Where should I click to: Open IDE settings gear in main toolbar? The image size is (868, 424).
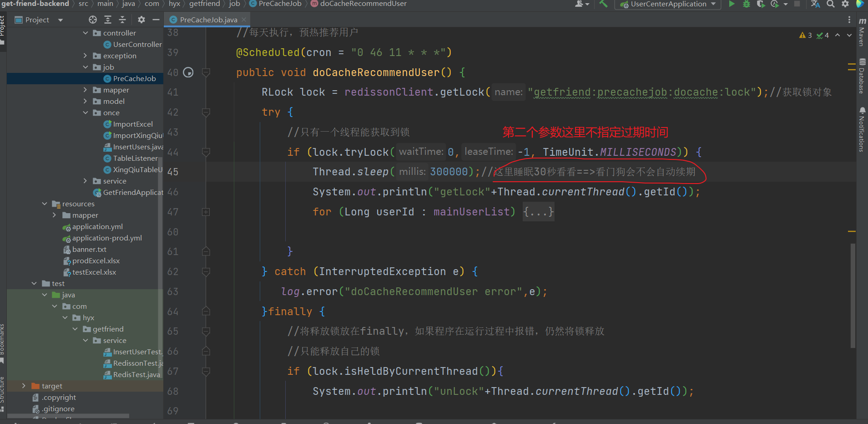click(x=845, y=4)
